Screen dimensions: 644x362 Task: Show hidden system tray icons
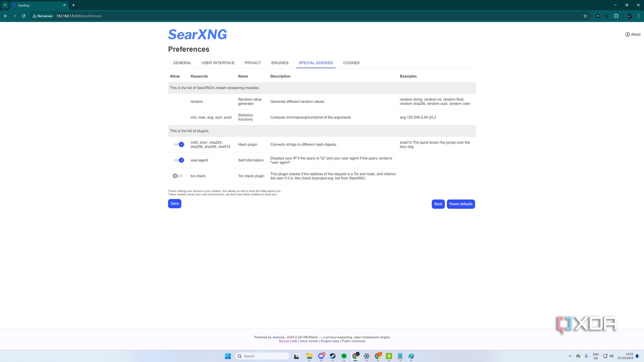pos(570,356)
